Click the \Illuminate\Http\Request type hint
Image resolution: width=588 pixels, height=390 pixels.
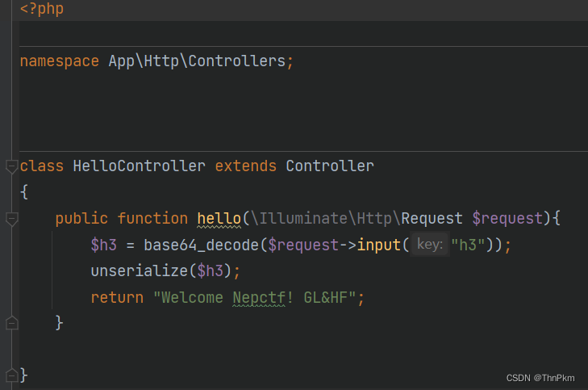356,219
